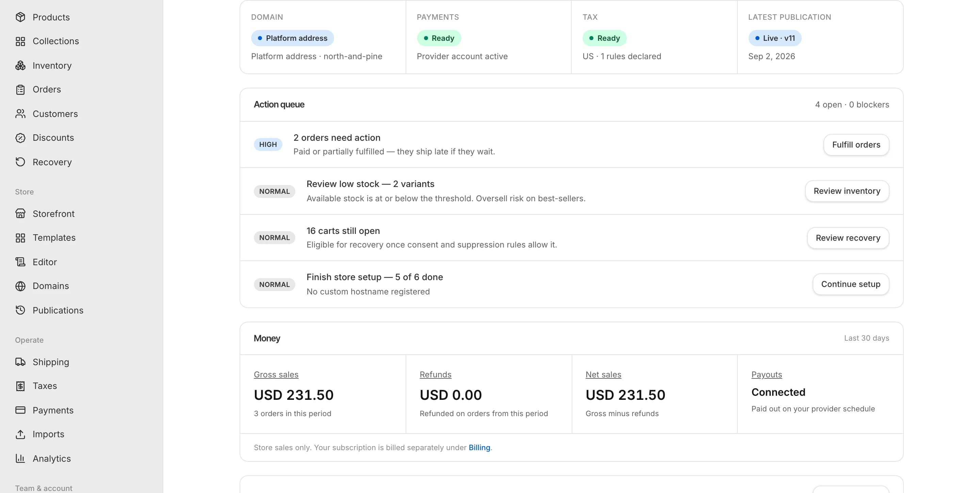The image size is (980, 493).
Task: Click the Inventory boxes icon
Action: [20, 65]
